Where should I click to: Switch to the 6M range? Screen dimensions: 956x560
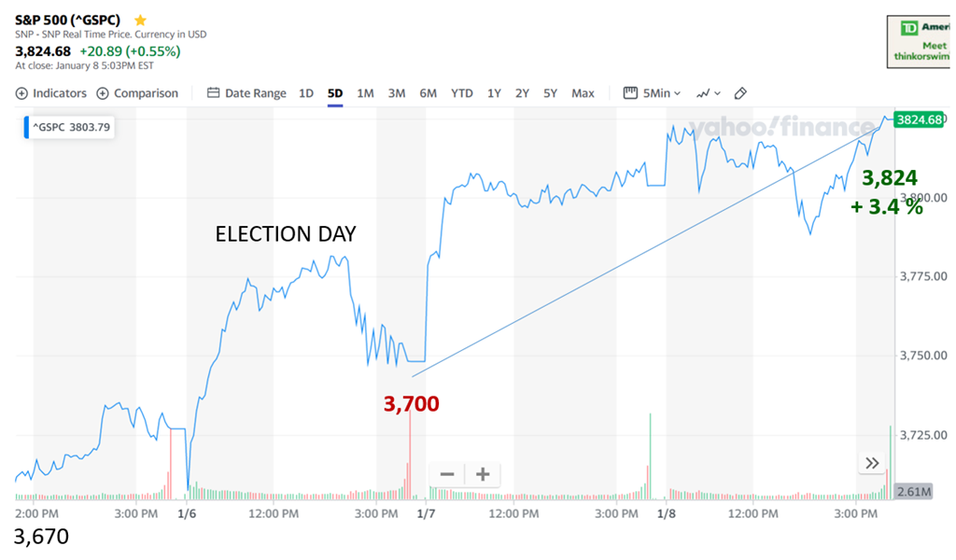pos(428,93)
